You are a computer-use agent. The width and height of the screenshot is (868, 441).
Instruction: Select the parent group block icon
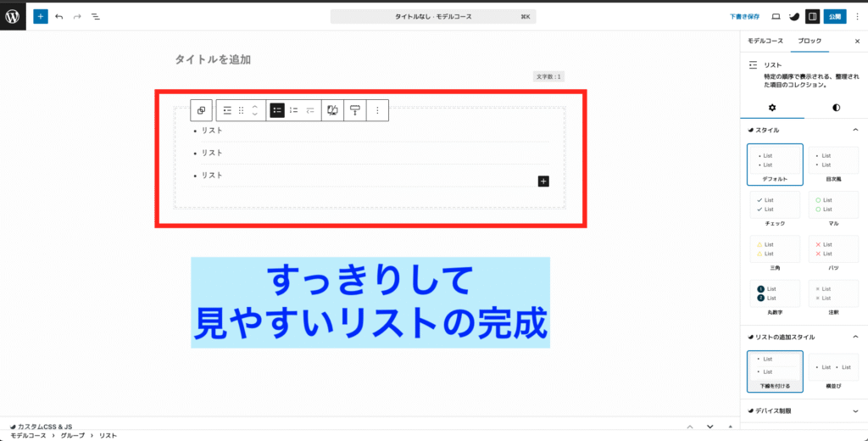click(x=202, y=110)
